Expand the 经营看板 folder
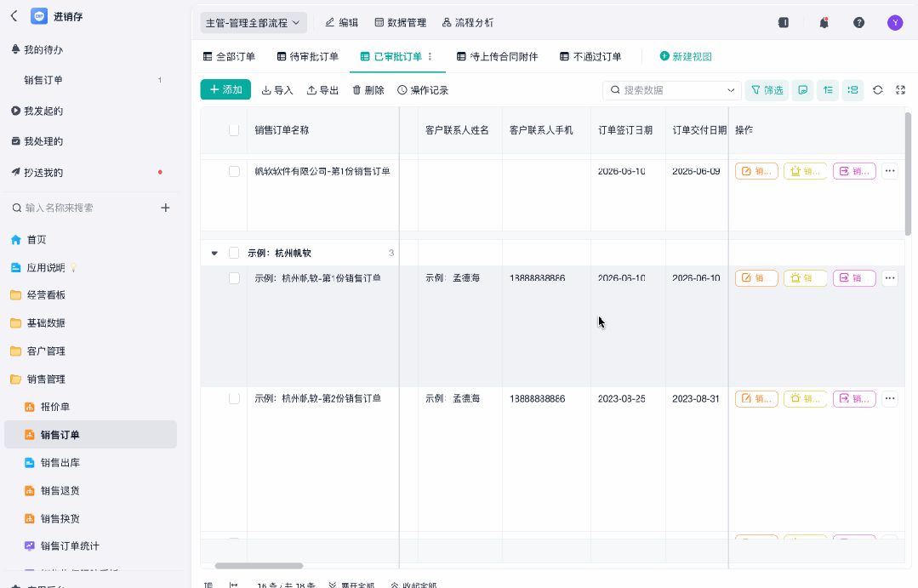 [x=38, y=295]
